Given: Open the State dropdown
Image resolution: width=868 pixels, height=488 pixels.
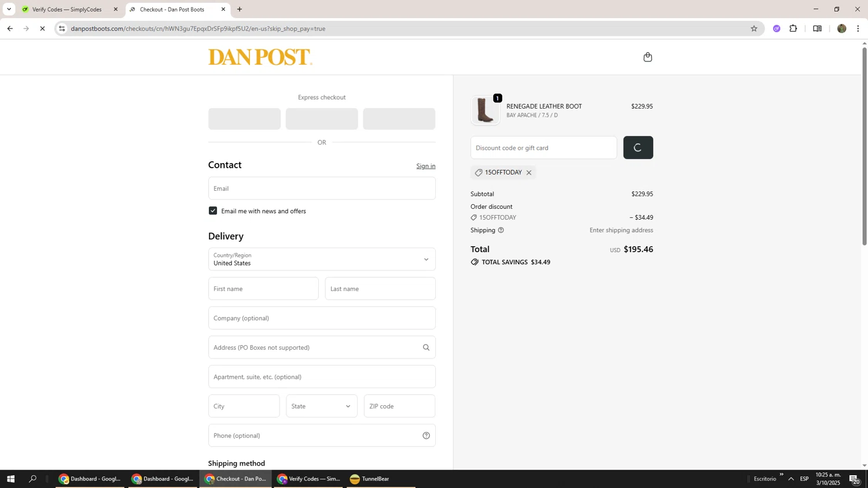Looking at the screenshot, I should pos(322,406).
